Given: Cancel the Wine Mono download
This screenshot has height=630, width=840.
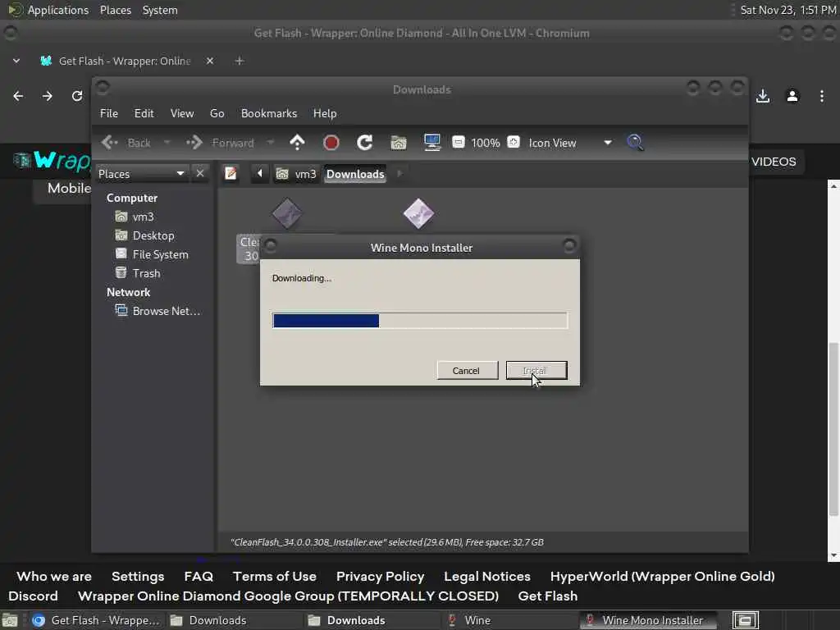Looking at the screenshot, I should 467,370.
